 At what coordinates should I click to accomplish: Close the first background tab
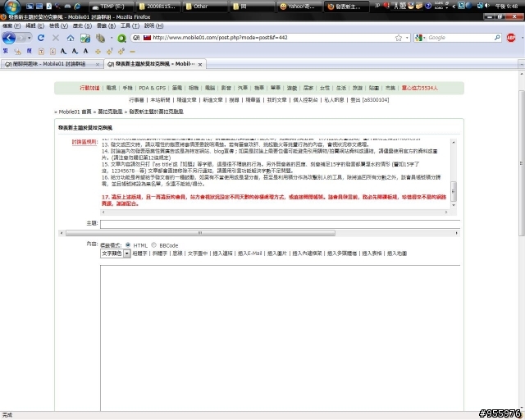(x=98, y=64)
